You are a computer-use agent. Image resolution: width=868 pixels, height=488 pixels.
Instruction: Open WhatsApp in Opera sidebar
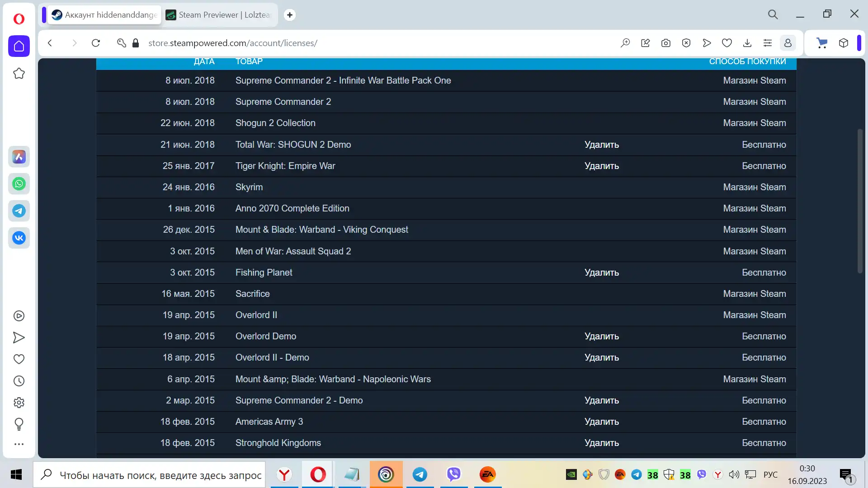coord(19,184)
